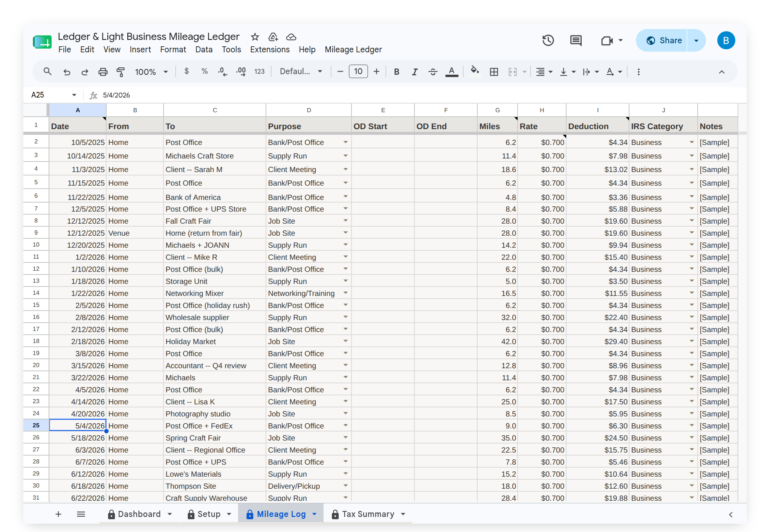Open the Default font dropdown

click(x=301, y=72)
